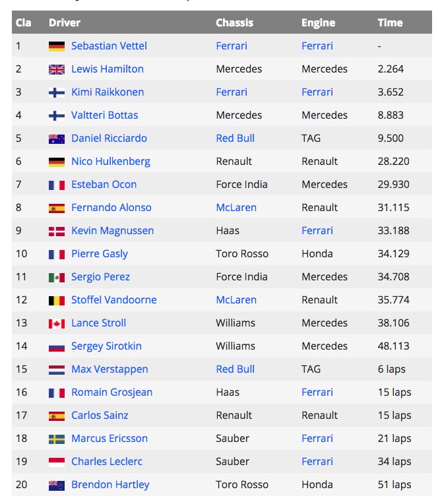
Task: Click the Dutch flag beside Max Verstappen
Action: (x=57, y=369)
